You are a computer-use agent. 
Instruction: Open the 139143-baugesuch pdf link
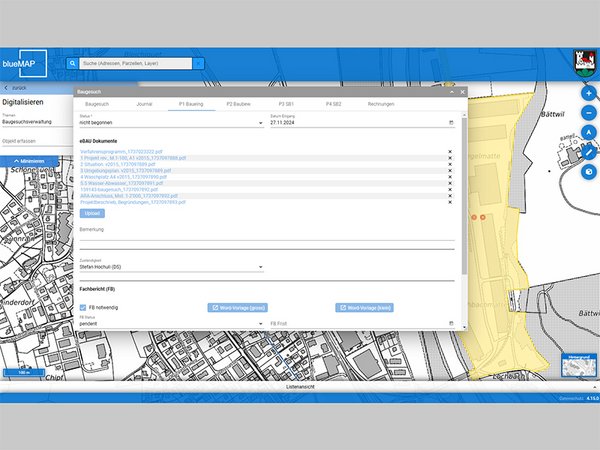[x=119, y=189]
